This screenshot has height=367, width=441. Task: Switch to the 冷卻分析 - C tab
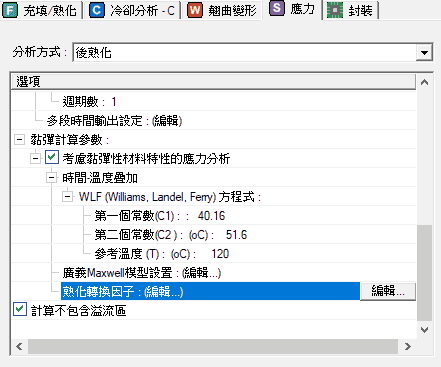[x=132, y=10]
